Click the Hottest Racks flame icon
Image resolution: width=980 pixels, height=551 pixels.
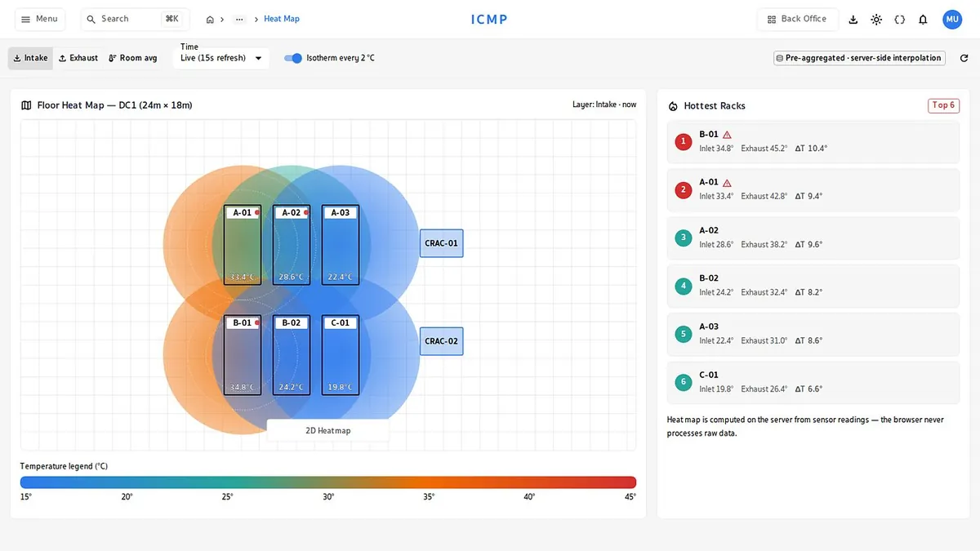pyautogui.click(x=673, y=106)
